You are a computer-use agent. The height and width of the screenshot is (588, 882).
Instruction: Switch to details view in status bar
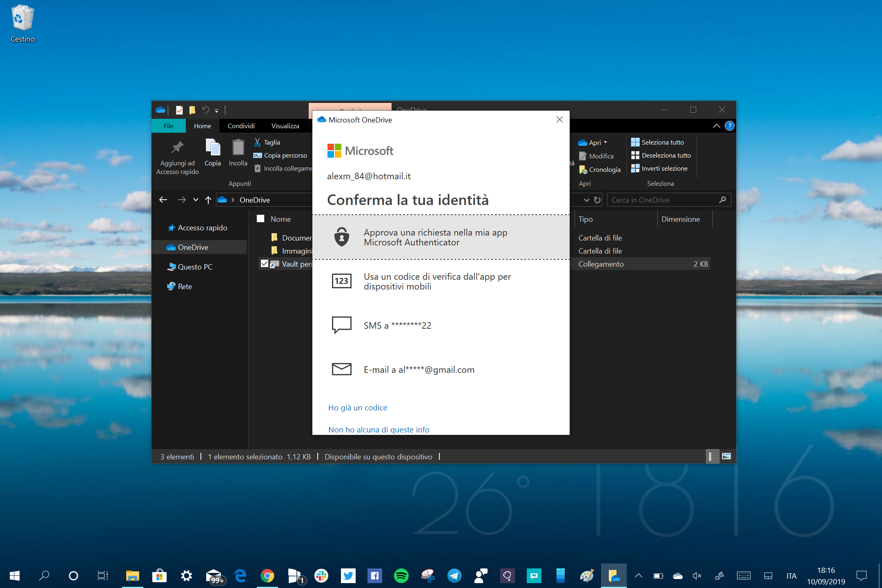pos(712,456)
